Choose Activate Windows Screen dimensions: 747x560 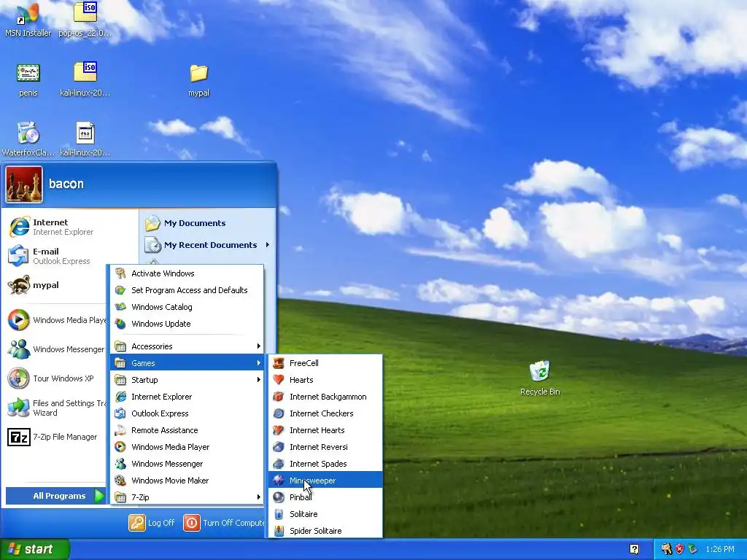pyautogui.click(x=187, y=273)
